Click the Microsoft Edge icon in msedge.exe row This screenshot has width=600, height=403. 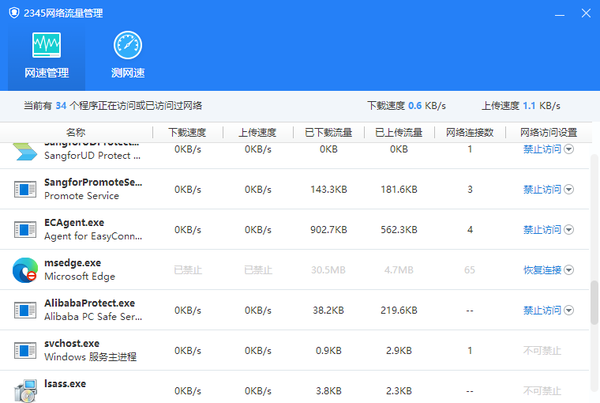[x=24, y=269]
